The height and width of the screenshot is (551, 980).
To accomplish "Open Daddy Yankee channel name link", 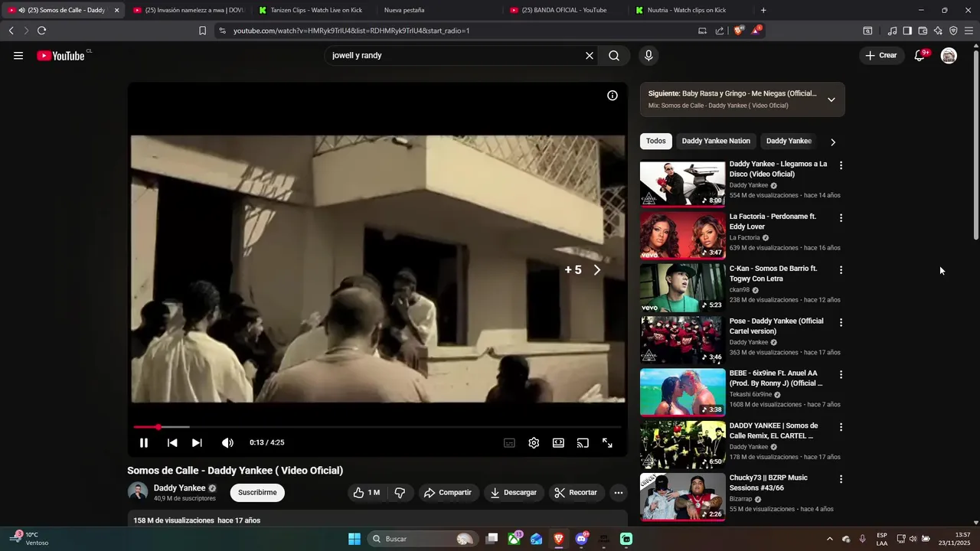I will pyautogui.click(x=179, y=487).
